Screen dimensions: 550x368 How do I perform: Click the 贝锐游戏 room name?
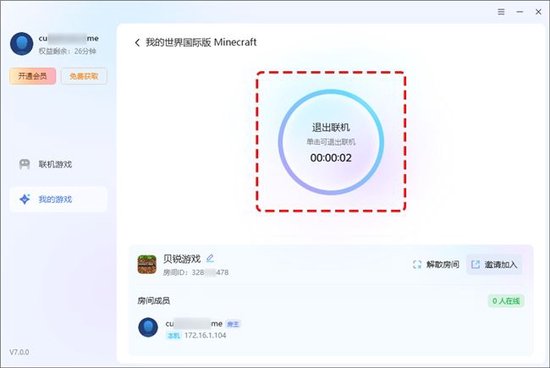click(182, 259)
